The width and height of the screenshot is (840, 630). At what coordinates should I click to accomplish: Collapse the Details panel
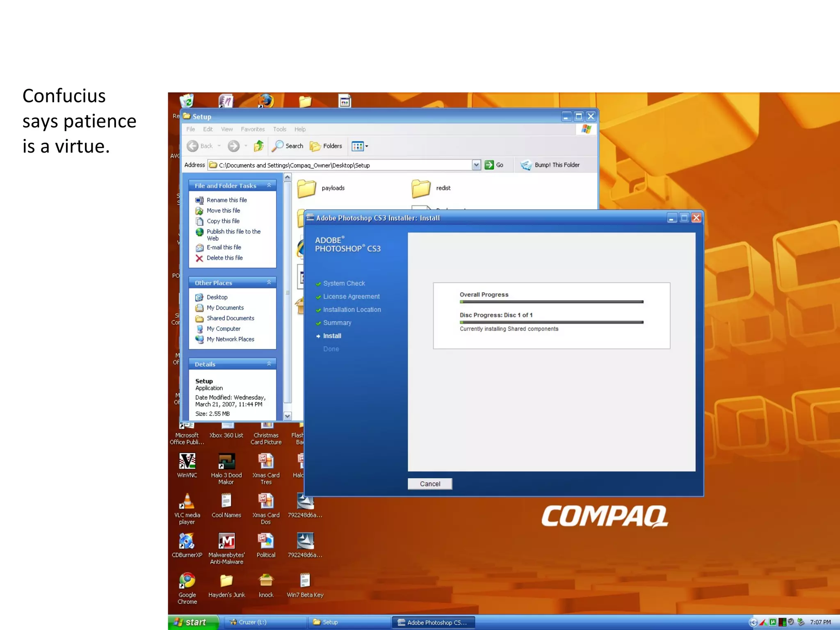(269, 364)
